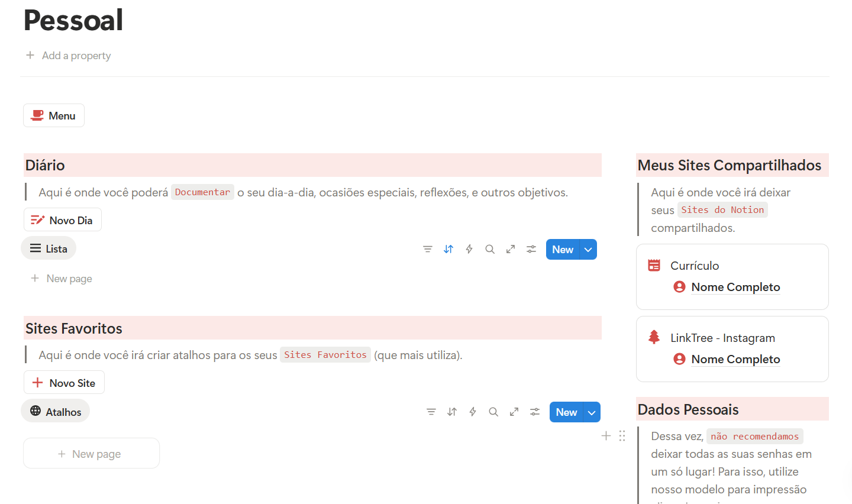
Task: Open Nome Completo link under LinkTree - Instagram
Action: (x=735, y=359)
